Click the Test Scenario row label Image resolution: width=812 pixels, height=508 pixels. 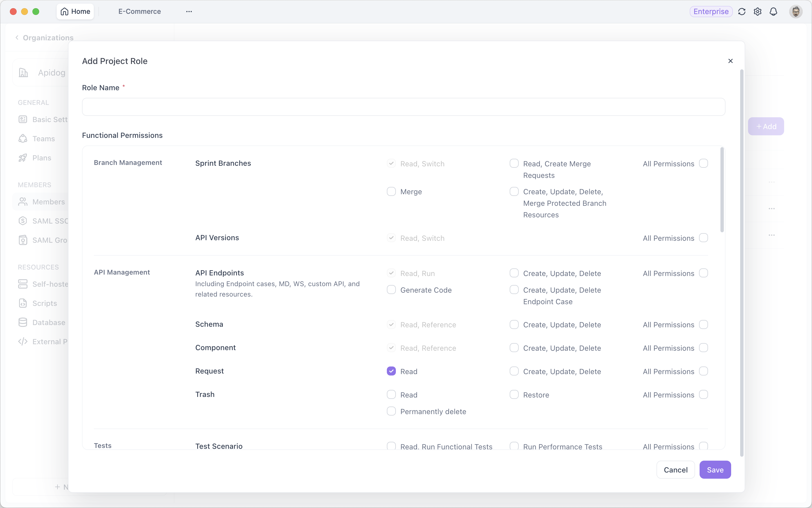tap(219, 446)
